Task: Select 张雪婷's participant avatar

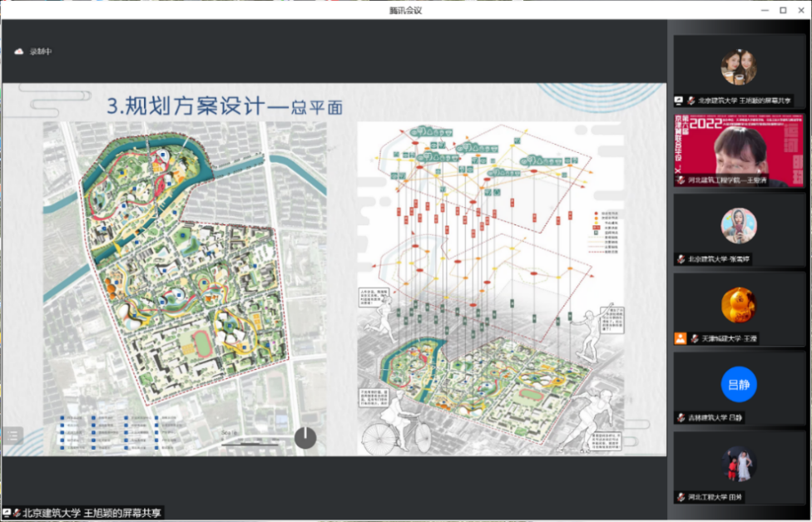Action: [739, 225]
